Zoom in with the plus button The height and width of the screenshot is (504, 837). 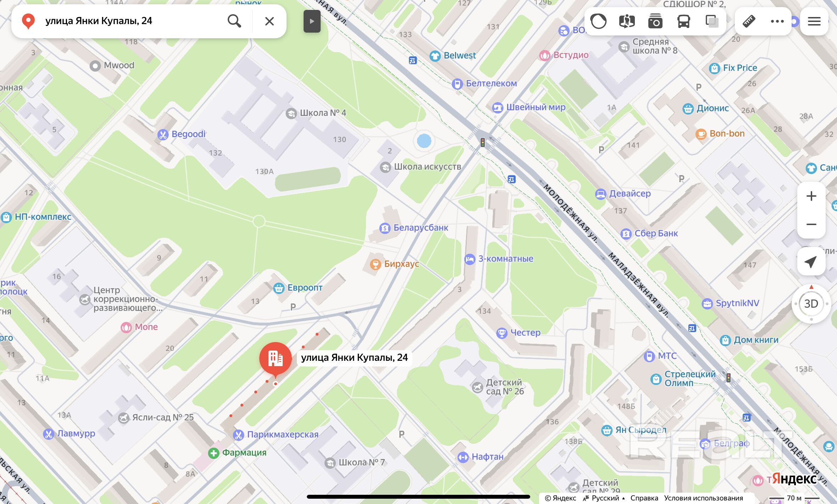tap(811, 196)
